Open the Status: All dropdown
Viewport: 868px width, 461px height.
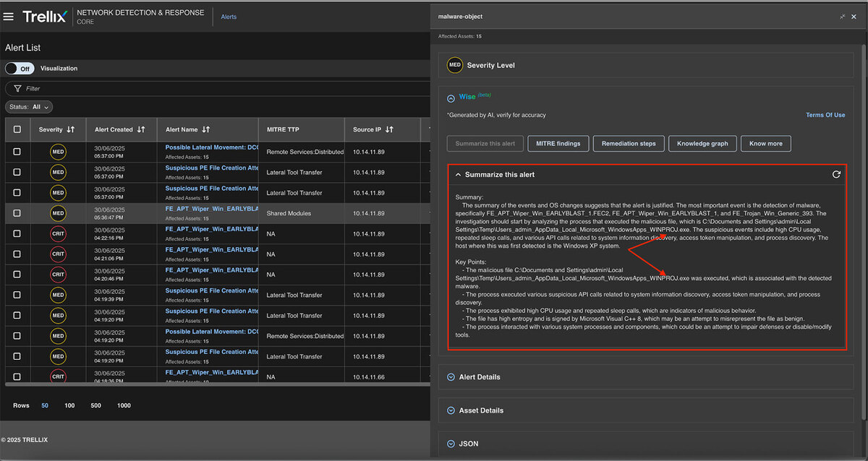pyautogui.click(x=29, y=107)
